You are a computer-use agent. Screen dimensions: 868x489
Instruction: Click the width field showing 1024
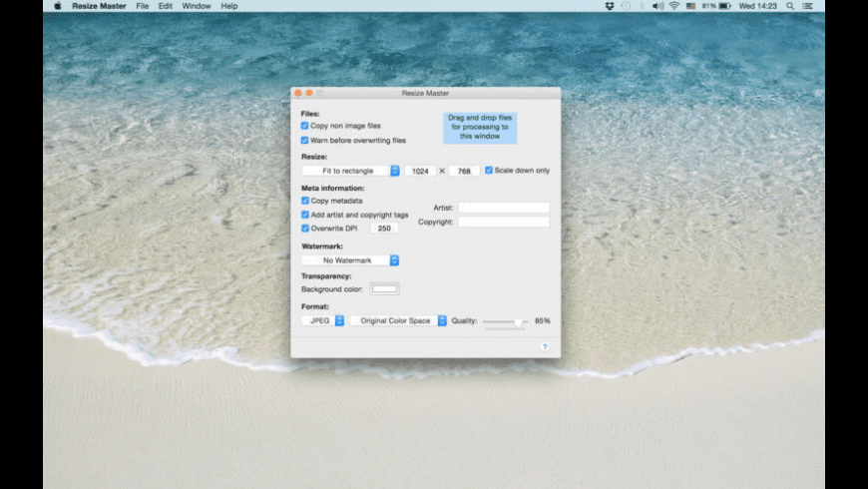tap(420, 171)
